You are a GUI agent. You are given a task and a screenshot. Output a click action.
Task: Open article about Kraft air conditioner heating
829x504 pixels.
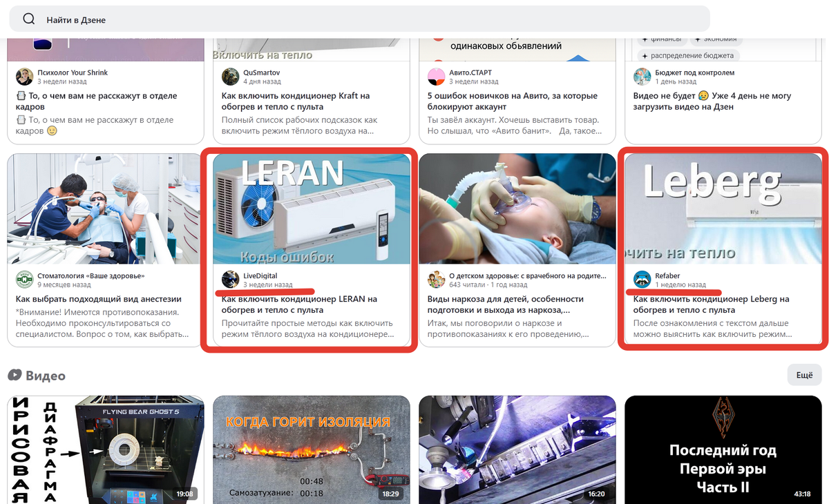point(296,101)
